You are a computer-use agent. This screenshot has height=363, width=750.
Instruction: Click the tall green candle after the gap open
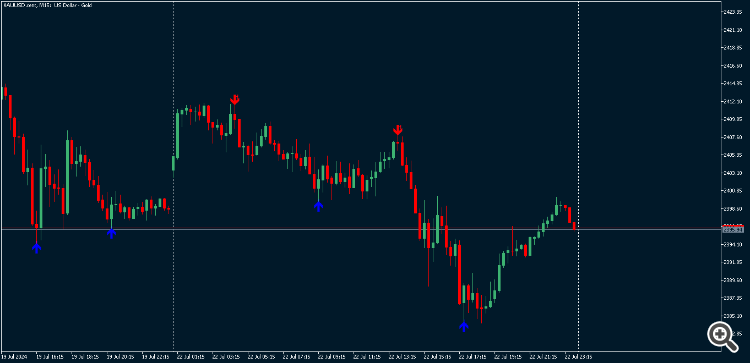click(x=177, y=135)
